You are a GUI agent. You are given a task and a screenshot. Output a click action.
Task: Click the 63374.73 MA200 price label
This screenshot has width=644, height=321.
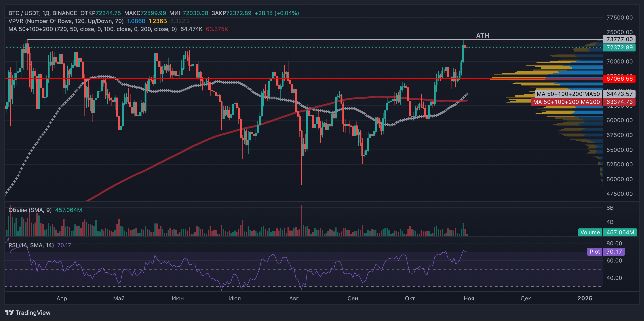click(x=619, y=102)
